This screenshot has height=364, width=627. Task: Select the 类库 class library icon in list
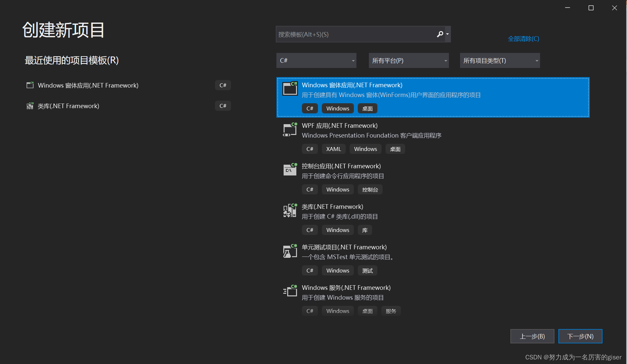click(290, 210)
